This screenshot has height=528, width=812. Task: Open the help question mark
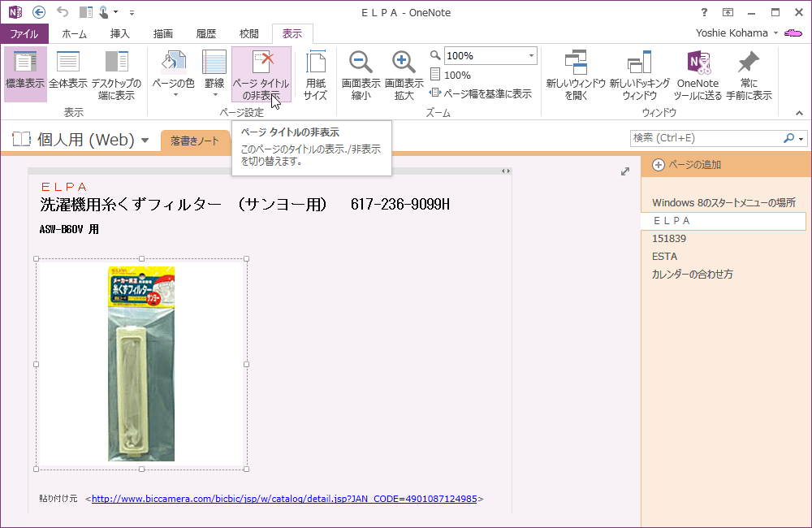[704, 12]
